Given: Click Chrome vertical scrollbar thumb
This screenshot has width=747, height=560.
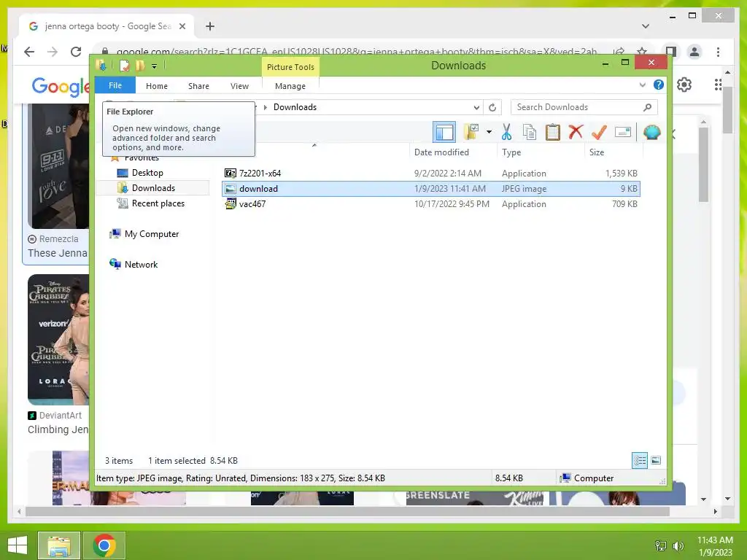Looking at the screenshot, I should click(727, 110).
